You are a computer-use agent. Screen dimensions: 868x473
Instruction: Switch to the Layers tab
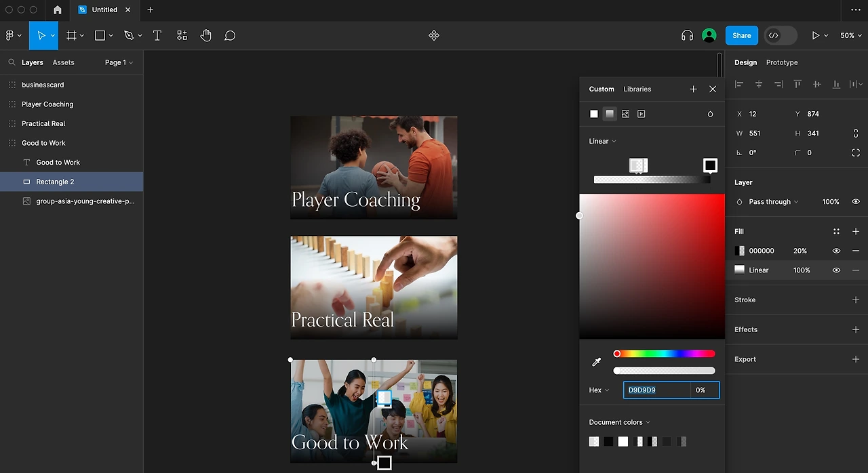coord(32,62)
